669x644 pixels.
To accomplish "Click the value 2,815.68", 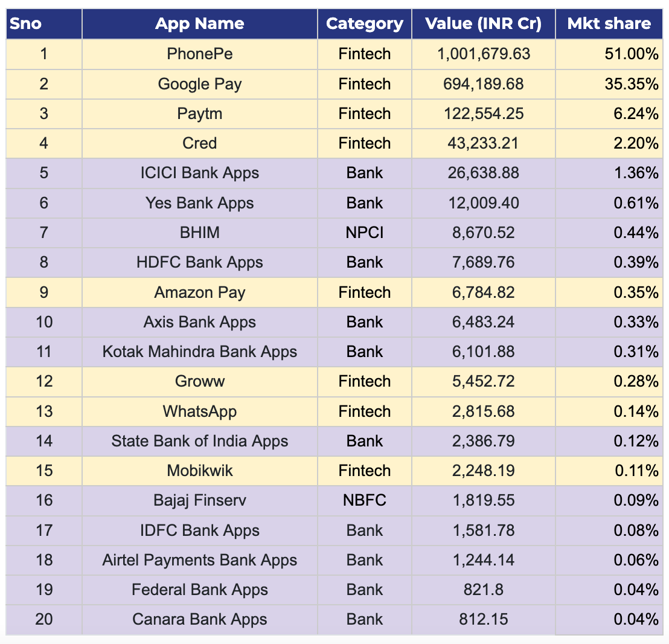I will coord(484,411).
